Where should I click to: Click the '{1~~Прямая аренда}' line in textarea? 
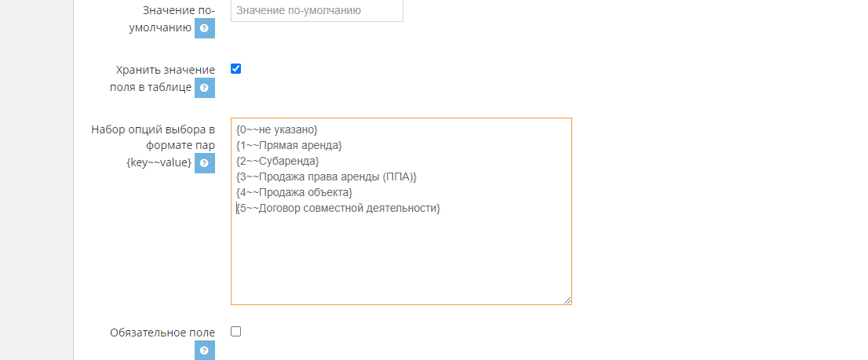(289, 145)
